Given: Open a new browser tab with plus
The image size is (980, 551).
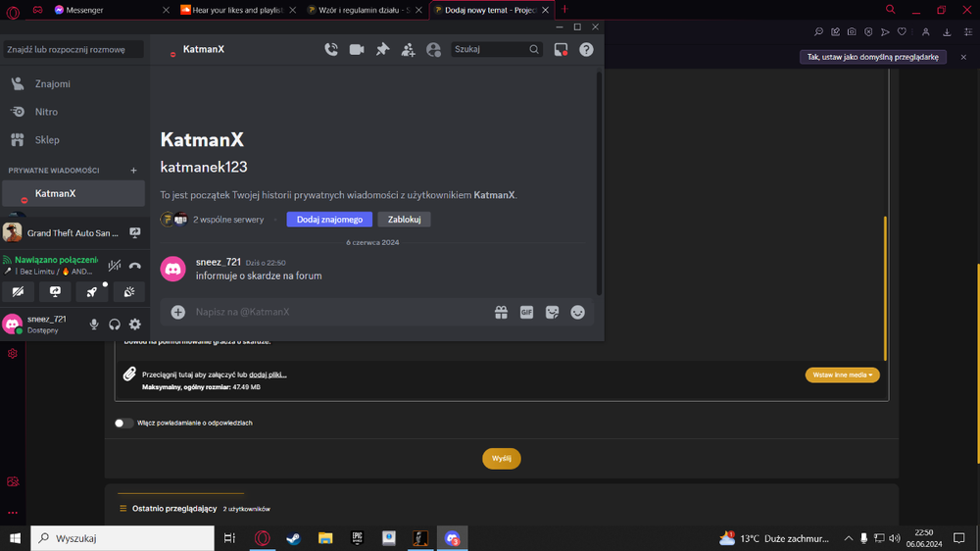Looking at the screenshot, I should tap(565, 10).
